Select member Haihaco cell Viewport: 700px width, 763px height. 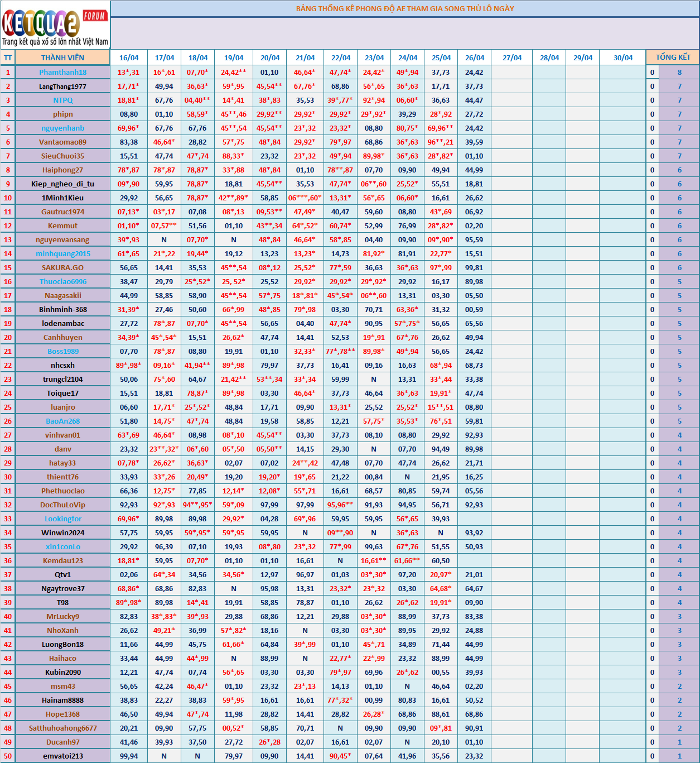(62, 658)
